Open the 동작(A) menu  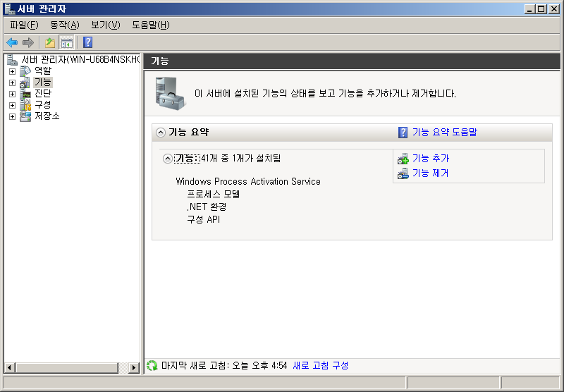click(x=64, y=25)
